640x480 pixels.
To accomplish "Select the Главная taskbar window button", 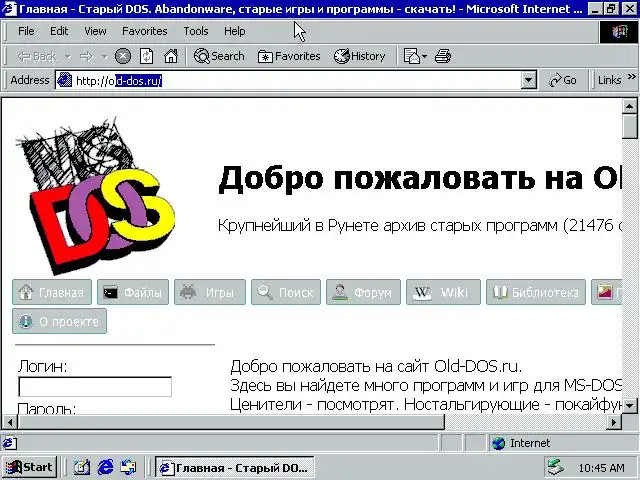I will [235, 467].
